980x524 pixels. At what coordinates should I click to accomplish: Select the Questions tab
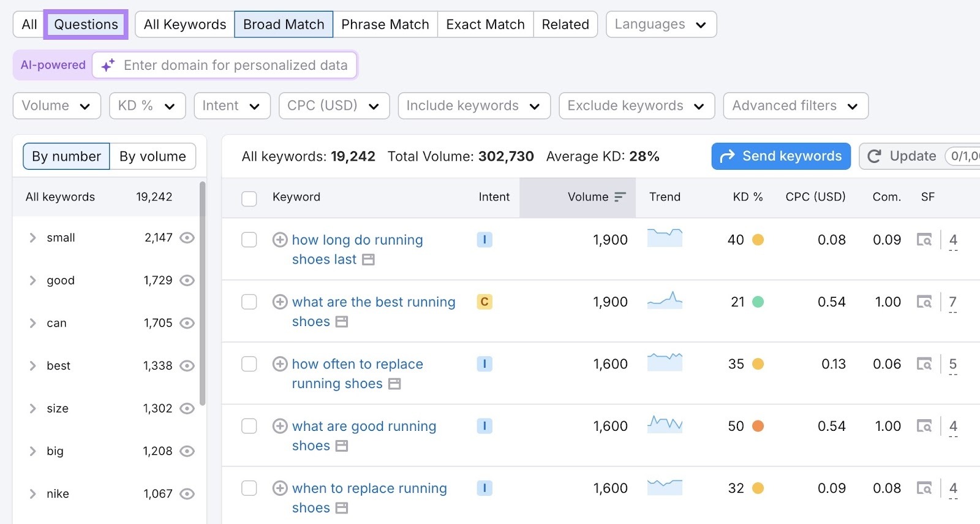click(x=86, y=25)
